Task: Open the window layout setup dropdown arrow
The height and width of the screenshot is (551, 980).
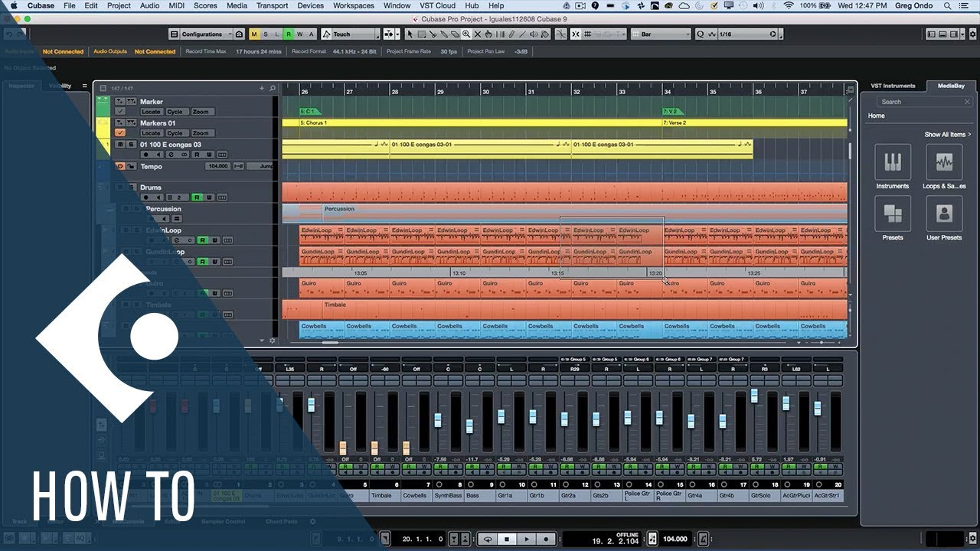Action: pos(962,34)
